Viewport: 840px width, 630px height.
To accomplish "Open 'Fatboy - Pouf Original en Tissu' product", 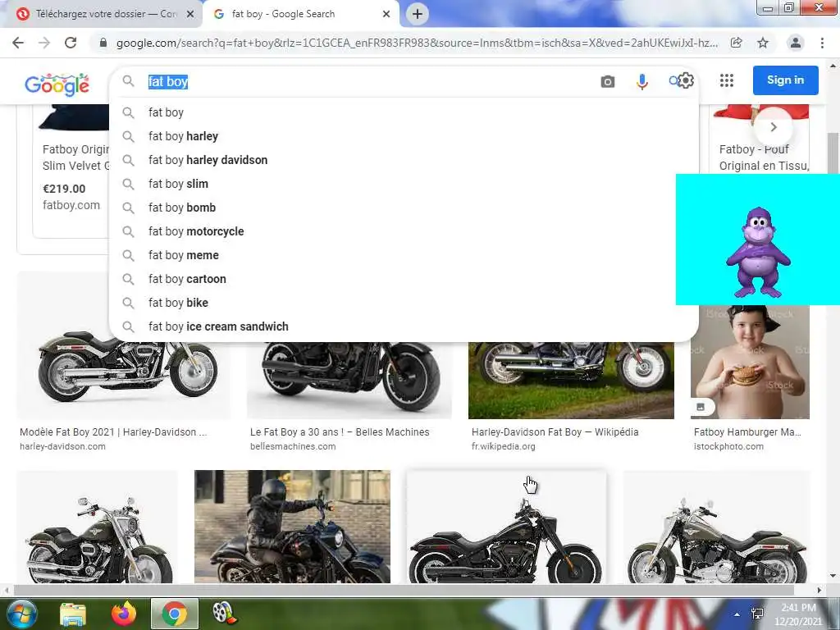I will (x=764, y=157).
